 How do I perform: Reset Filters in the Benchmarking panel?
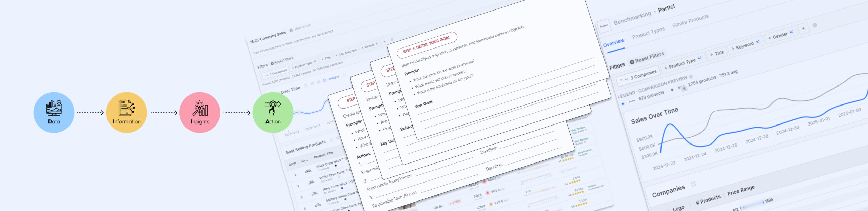coord(647,57)
